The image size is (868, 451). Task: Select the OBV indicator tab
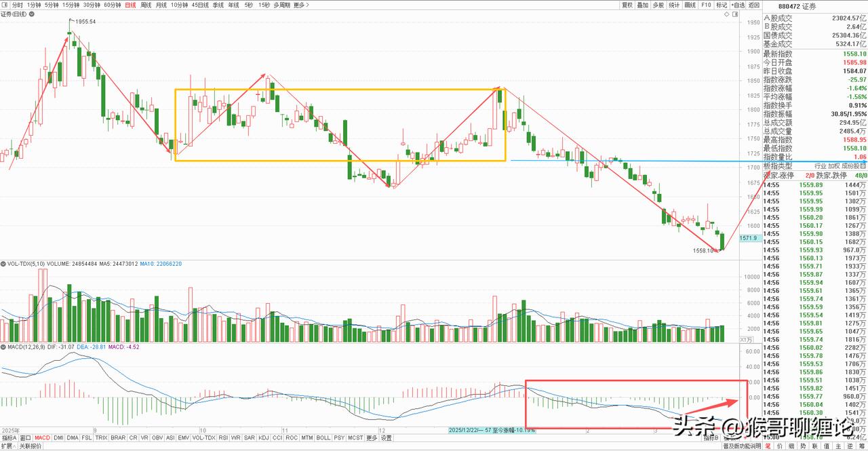coord(157,437)
